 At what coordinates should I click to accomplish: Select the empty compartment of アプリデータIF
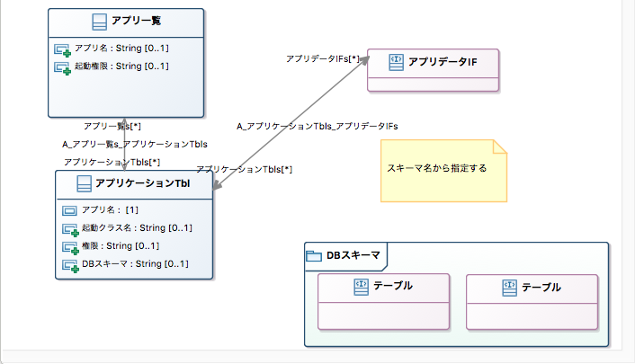433,84
